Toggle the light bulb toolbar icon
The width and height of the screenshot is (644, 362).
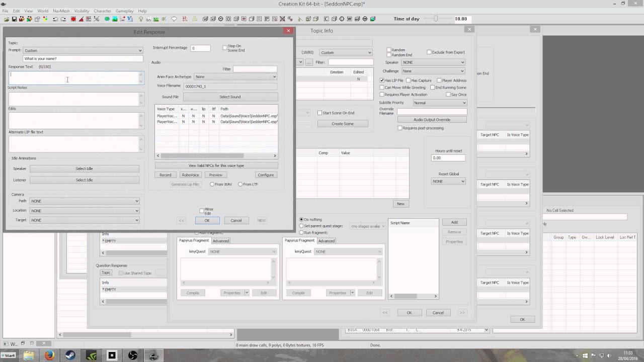tap(141, 19)
